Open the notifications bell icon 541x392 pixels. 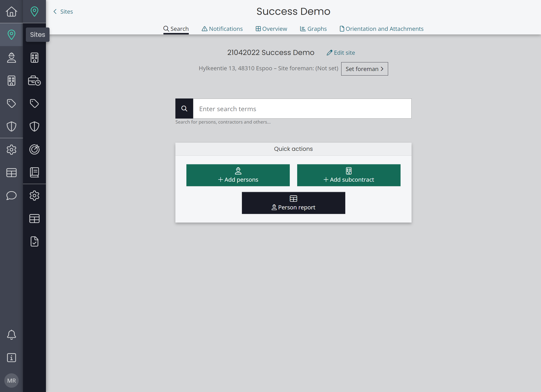(11, 335)
